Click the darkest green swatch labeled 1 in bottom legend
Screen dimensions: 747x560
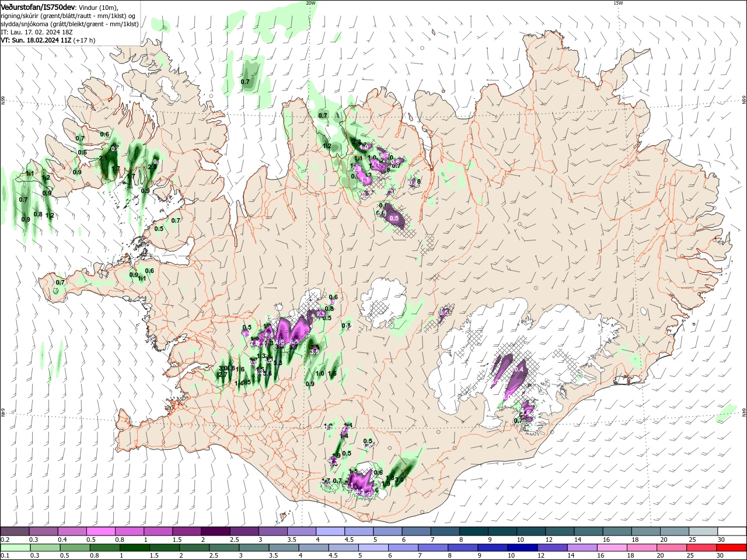[134, 548]
